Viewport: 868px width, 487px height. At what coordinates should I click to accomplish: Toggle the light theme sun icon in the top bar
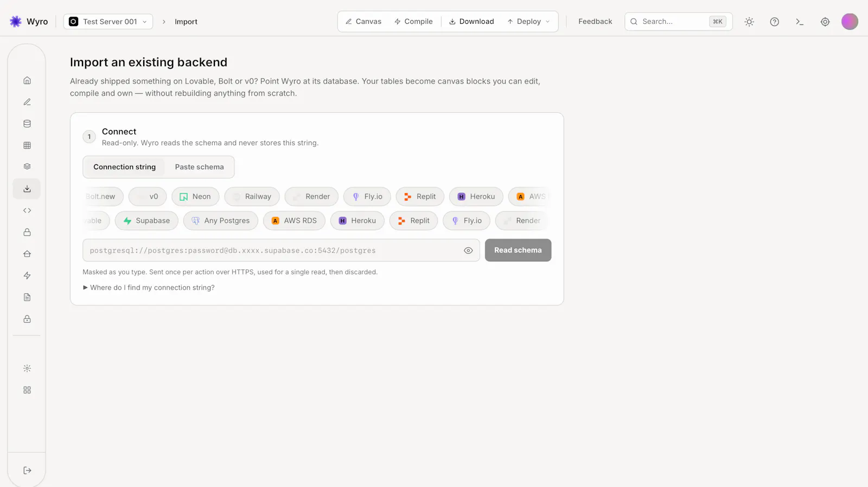coord(749,22)
